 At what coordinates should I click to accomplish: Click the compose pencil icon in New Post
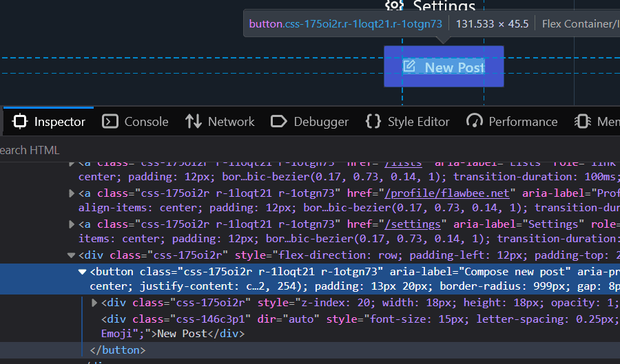(x=409, y=67)
